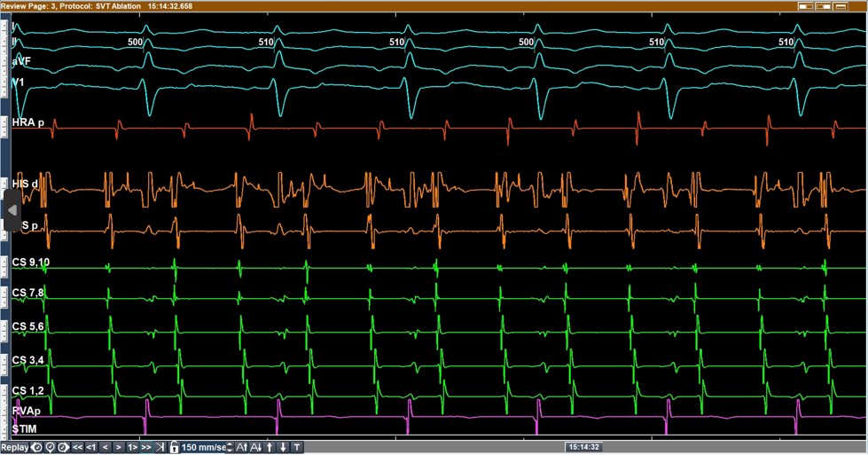Viewport: 868px width, 455px height.
Task: Click the T toolbar button
Action: point(297,447)
